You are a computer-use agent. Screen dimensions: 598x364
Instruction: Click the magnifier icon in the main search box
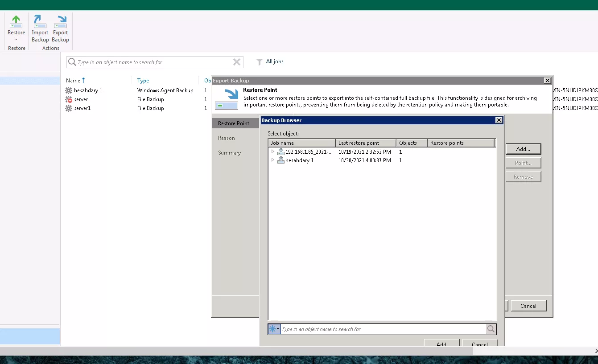click(72, 62)
